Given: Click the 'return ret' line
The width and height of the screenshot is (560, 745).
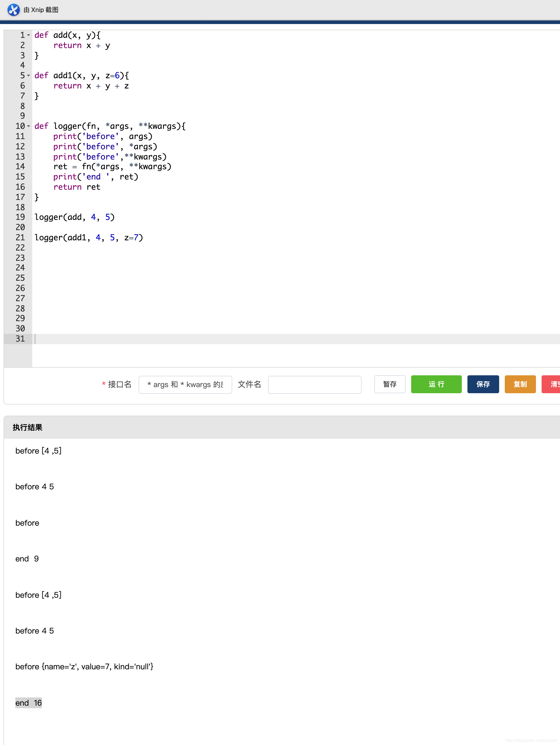Looking at the screenshot, I should click(x=77, y=187).
